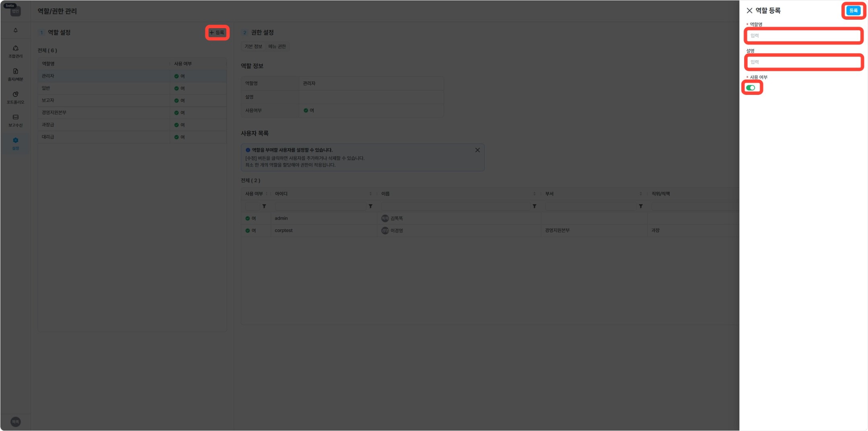Select the 설정 icon in the sidebar
This screenshot has height=431, width=868.
pos(15,143)
